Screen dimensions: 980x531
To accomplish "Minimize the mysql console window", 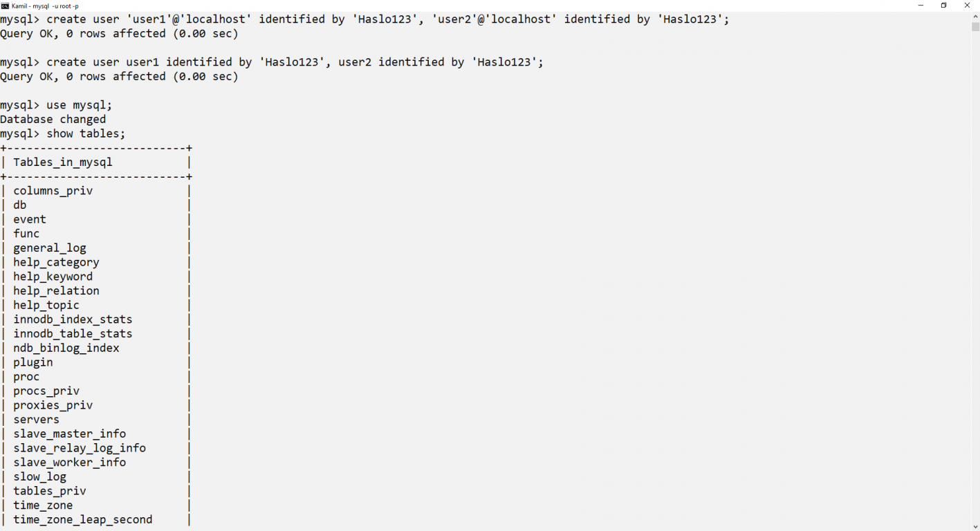I will click(921, 6).
